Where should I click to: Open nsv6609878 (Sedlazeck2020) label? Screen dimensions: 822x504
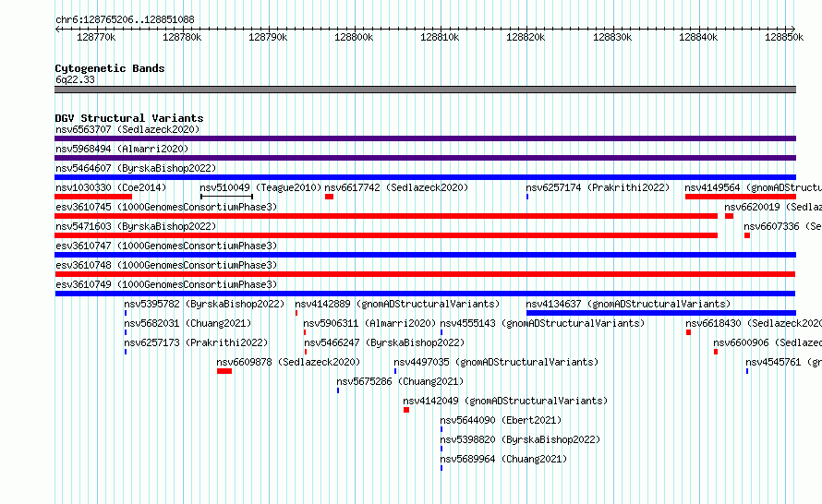coord(288,362)
